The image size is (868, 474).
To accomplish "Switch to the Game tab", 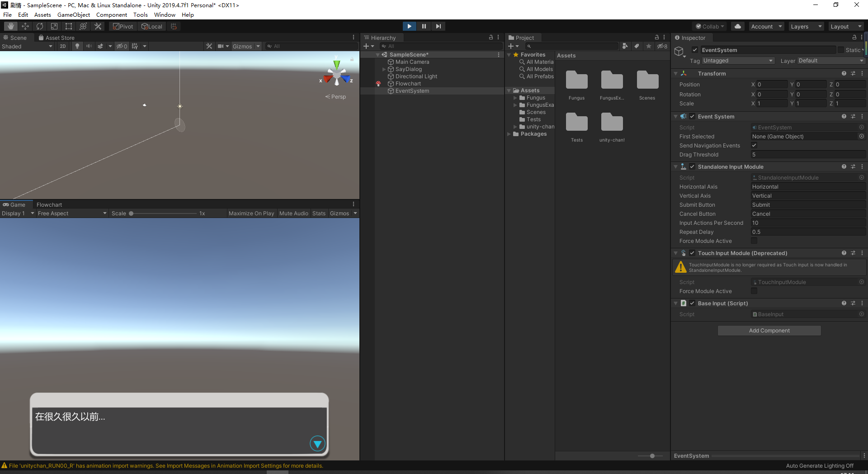I will [16, 204].
